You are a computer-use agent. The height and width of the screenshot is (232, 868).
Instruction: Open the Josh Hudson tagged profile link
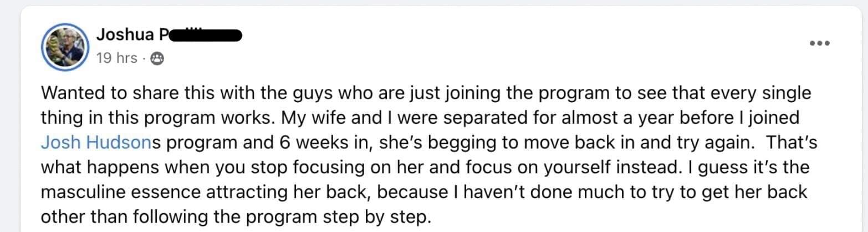click(x=96, y=143)
